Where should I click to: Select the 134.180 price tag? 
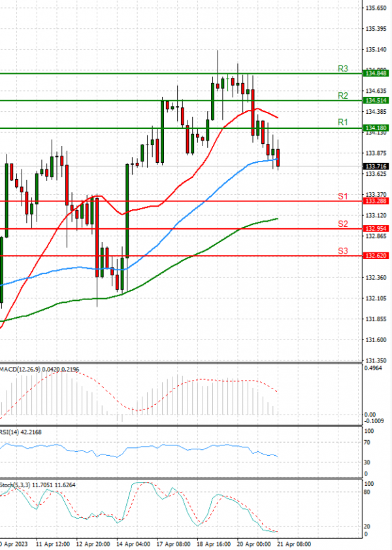point(376,128)
